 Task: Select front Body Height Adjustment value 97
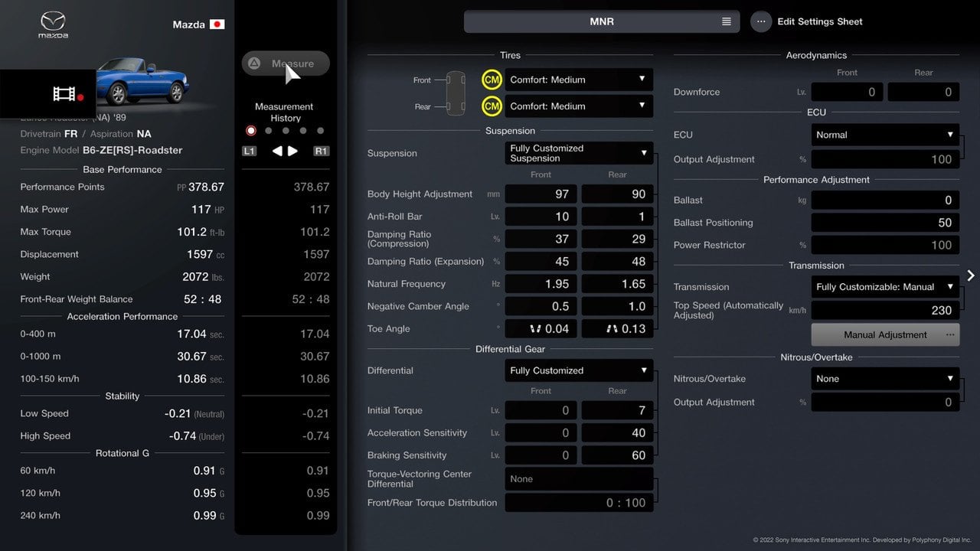(541, 194)
